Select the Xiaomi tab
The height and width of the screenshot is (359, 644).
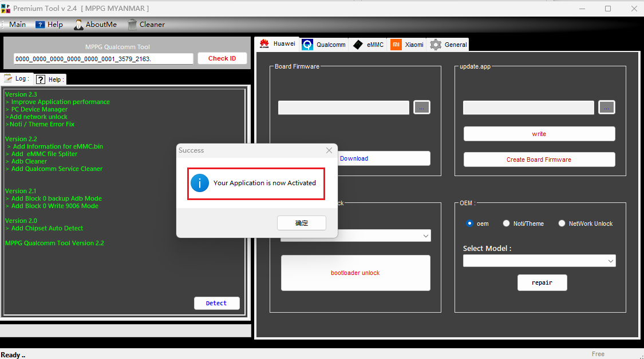click(408, 45)
